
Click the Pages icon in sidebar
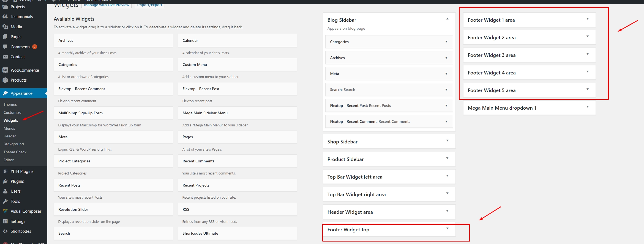coord(5,37)
